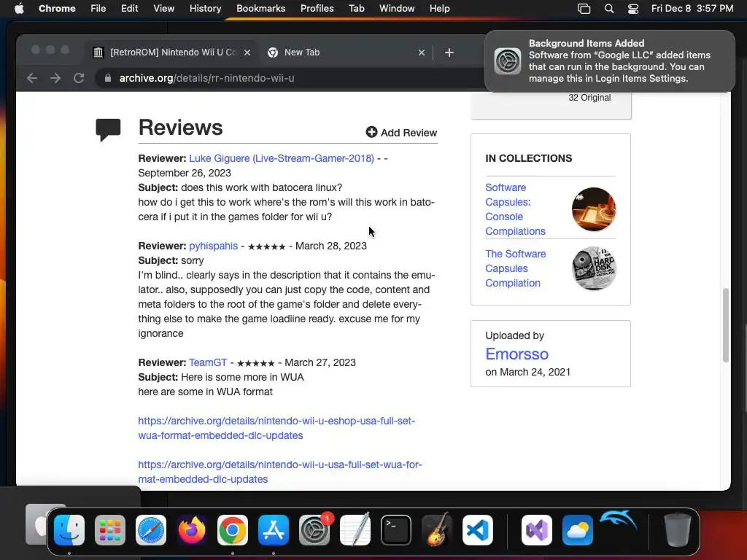Open The Software Capsules Compilation collection

pyautogui.click(x=516, y=268)
